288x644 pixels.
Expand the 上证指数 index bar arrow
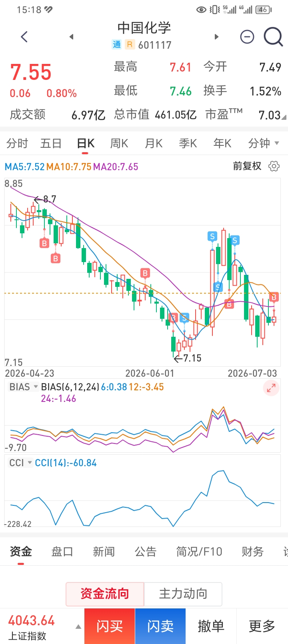(78, 627)
